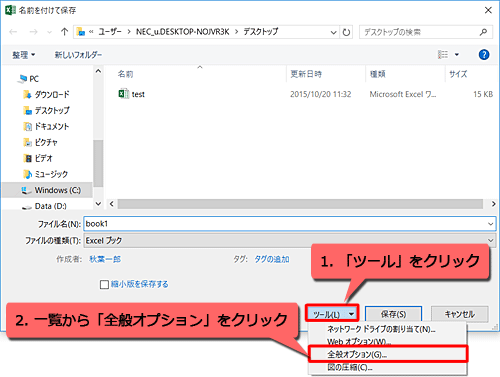Click the navigation pane scroll up arrow
Screen dimensions: 500x377
tap(98, 71)
